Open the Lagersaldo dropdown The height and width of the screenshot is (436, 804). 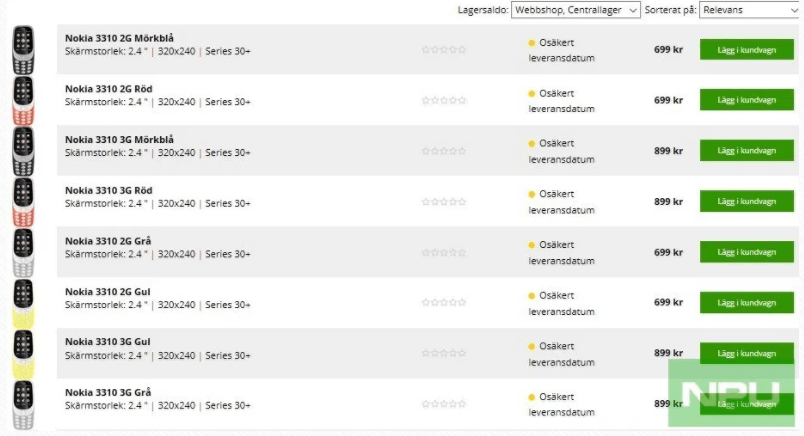click(x=575, y=10)
